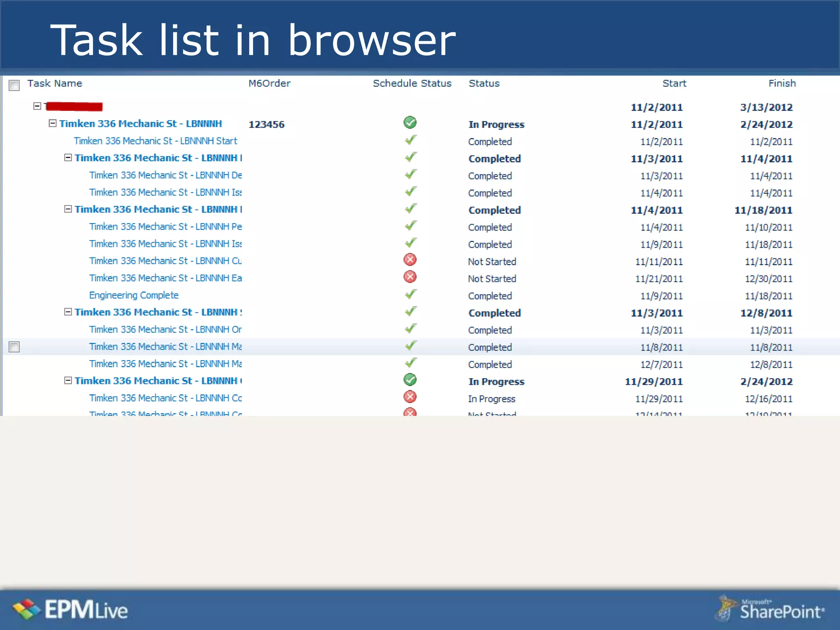Click checkmark on bold row finishing 12/8/2011

point(411,311)
